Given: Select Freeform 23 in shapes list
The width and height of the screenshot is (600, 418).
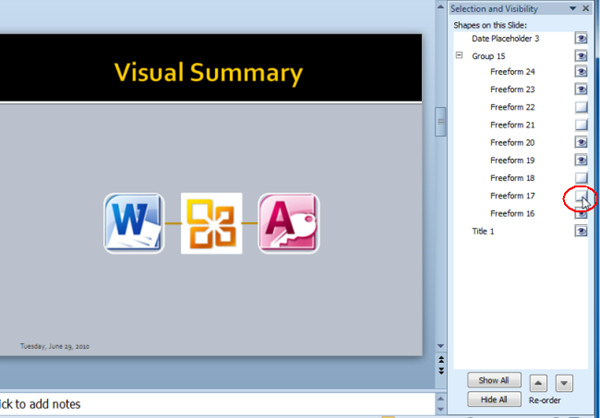Looking at the screenshot, I should coord(512,89).
